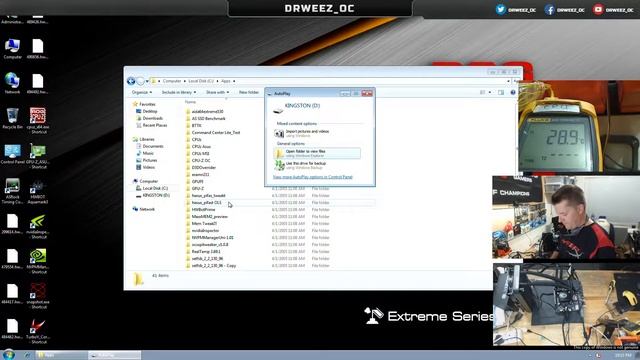Open Pictures library in navigation pane
Screen dimensions: 640x360
click(x=149, y=160)
